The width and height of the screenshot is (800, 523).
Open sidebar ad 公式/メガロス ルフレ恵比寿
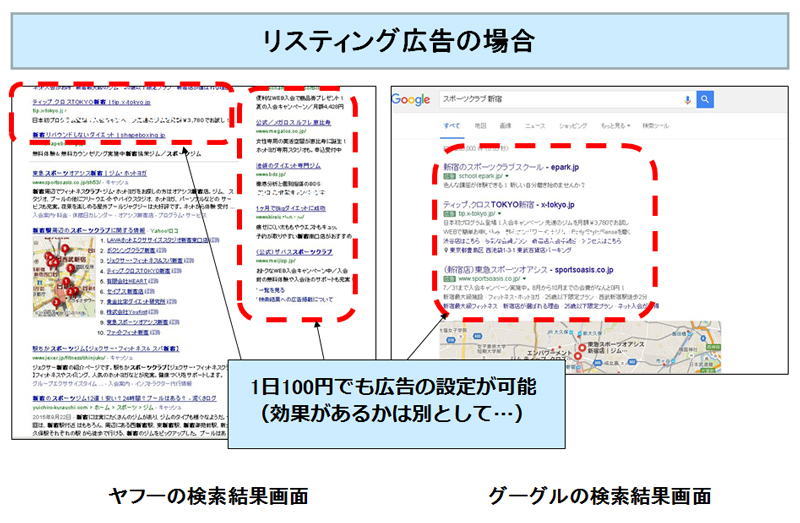tap(293, 123)
